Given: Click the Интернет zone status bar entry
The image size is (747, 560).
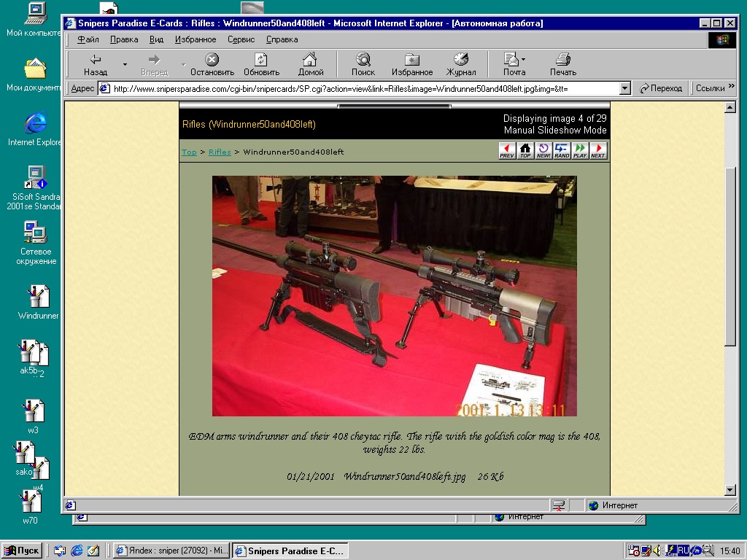Looking at the screenshot, I should [619, 505].
